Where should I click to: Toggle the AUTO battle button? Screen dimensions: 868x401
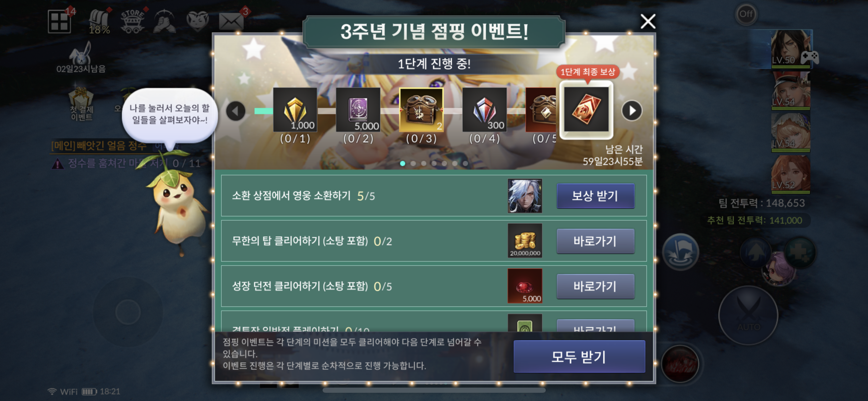(x=748, y=315)
